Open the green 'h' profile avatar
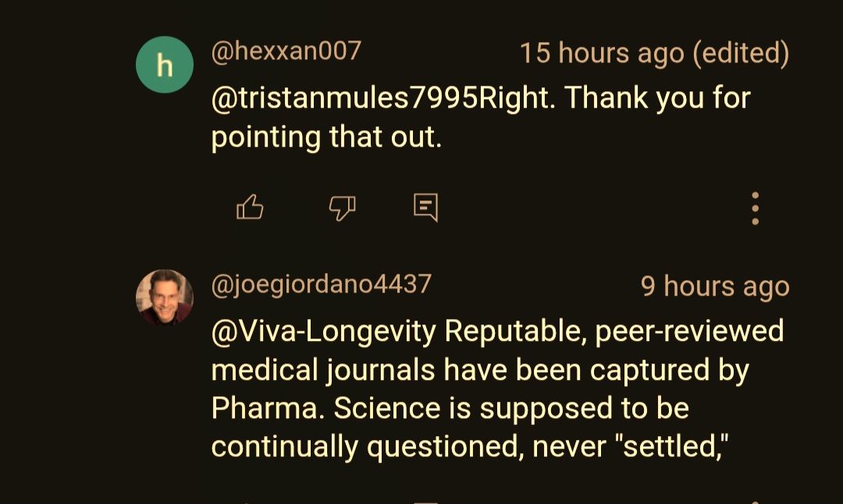 (x=165, y=65)
